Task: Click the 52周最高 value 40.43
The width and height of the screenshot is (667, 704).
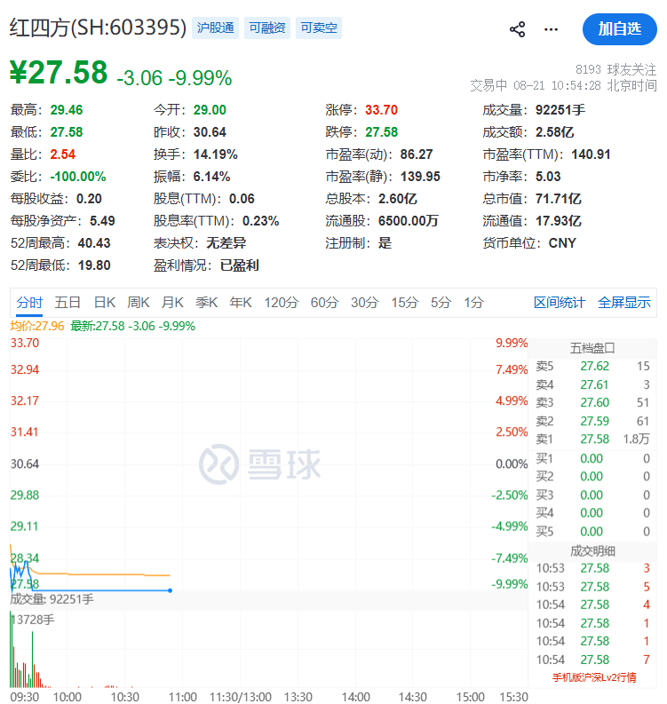Action: (94, 243)
